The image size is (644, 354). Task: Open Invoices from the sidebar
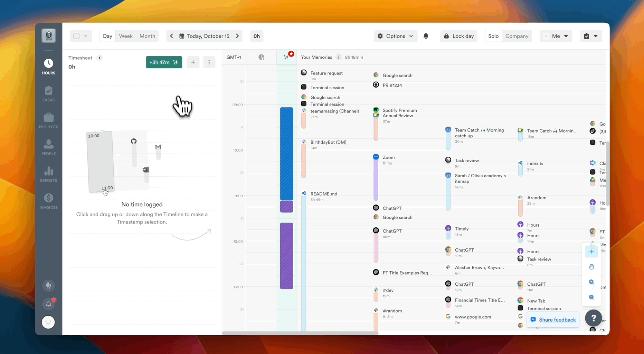[x=48, y=201]
